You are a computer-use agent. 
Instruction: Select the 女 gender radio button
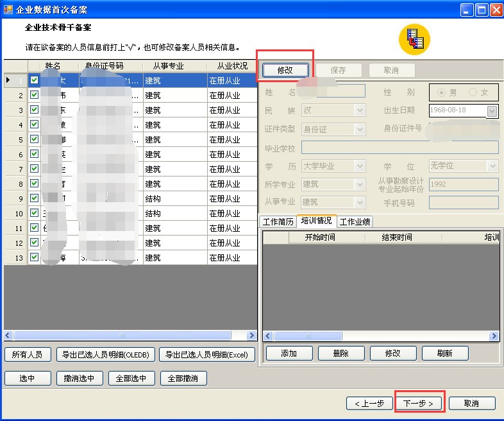pyautogui.click(x=473, y=92)
